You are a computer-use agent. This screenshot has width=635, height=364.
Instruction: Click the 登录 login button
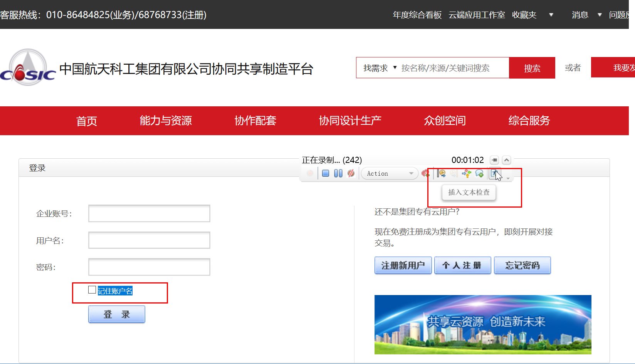[x=117, y=314]
